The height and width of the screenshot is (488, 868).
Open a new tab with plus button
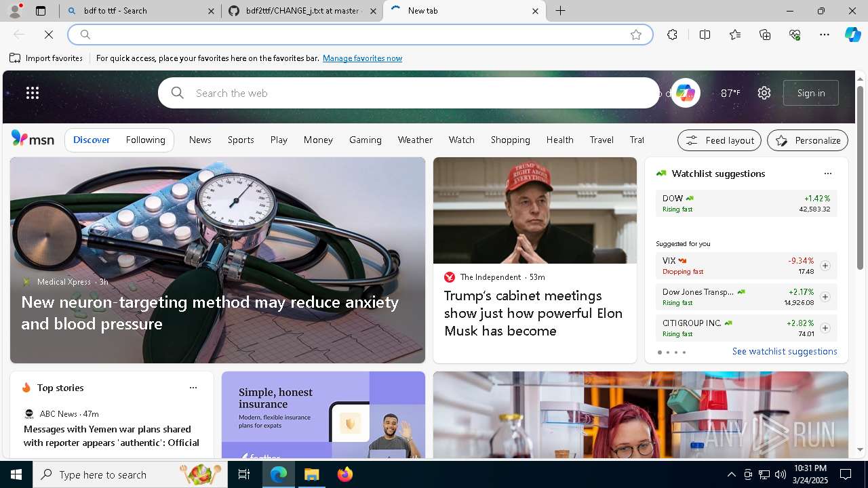[x=560, y=11]
